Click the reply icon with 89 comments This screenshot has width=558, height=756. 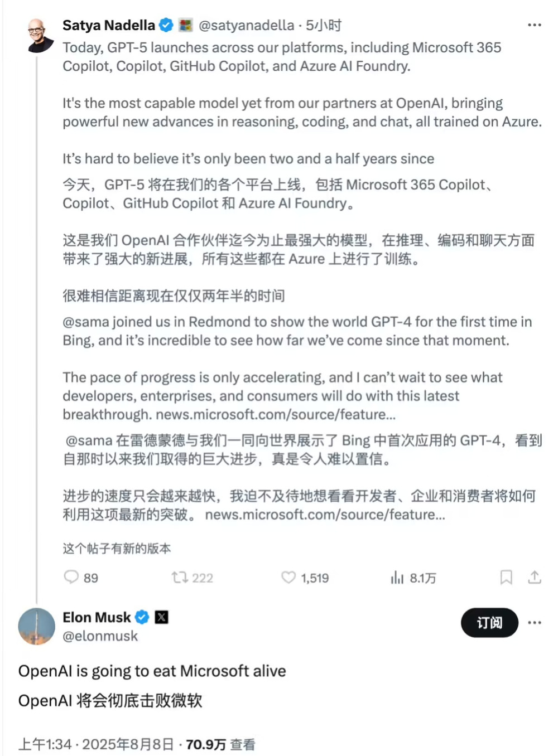tap(71, 577)
